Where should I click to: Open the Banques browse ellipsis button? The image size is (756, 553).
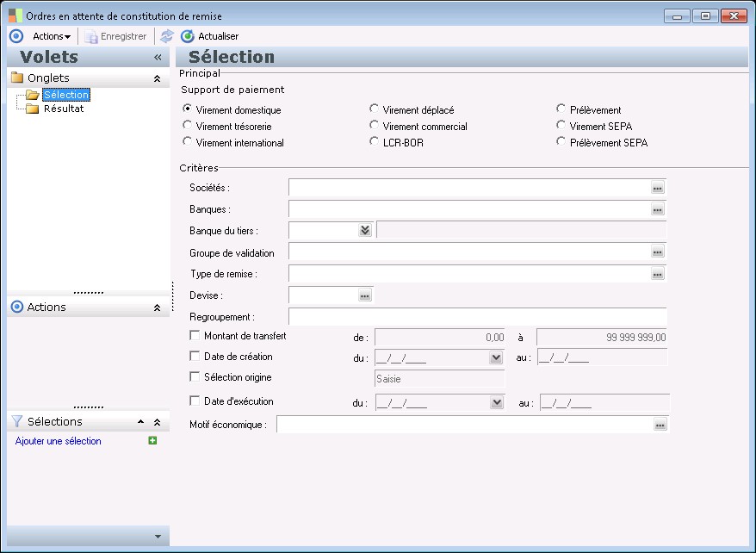(657, 209)
